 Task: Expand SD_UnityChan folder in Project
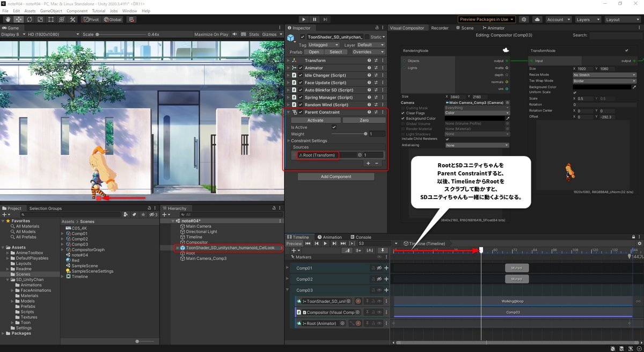point(7,280)
